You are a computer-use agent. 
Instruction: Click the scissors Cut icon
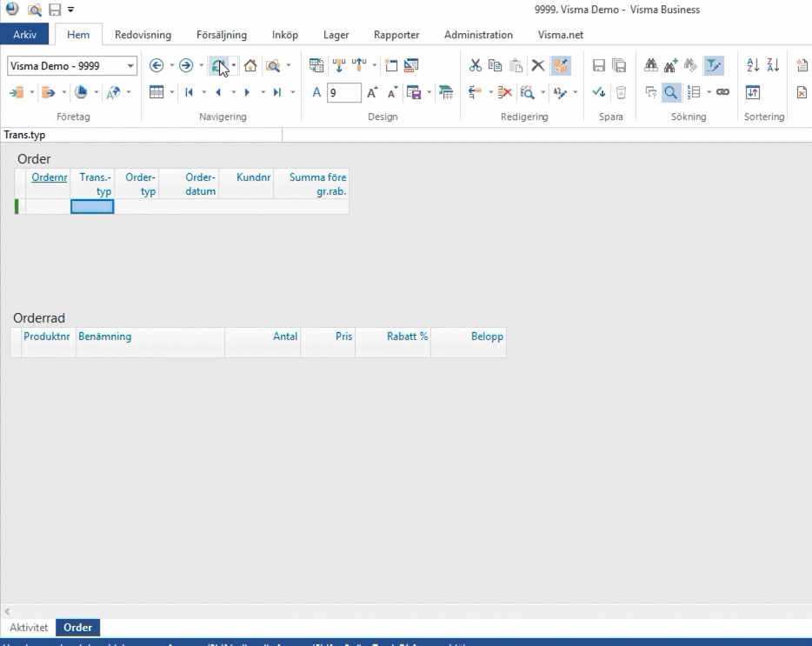[x=475, y=65]
